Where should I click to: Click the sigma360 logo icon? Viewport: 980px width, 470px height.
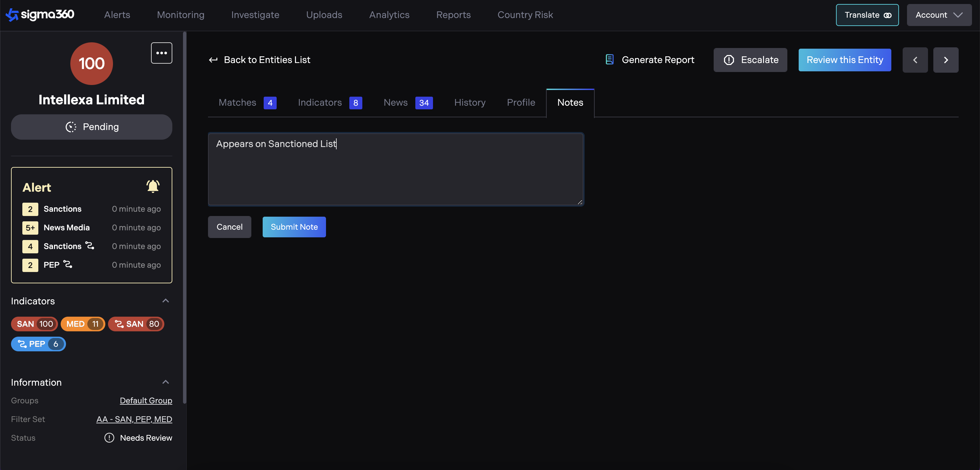tap(12, 15)
